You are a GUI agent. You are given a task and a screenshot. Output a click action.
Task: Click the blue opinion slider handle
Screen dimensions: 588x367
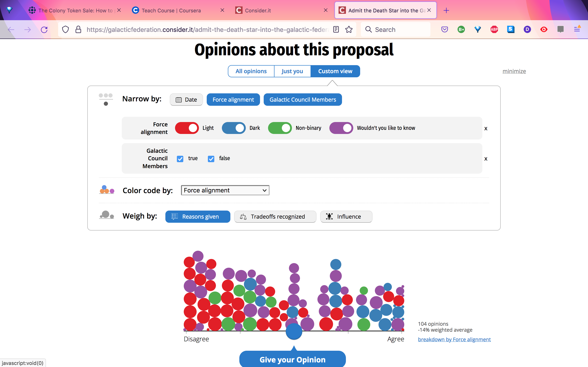[x=294, y=332]
